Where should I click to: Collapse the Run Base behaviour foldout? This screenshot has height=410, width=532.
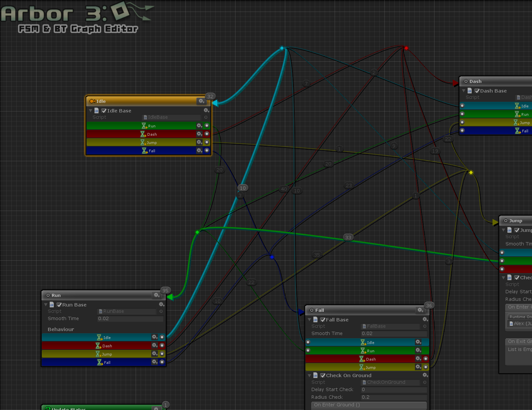(46, 305)
